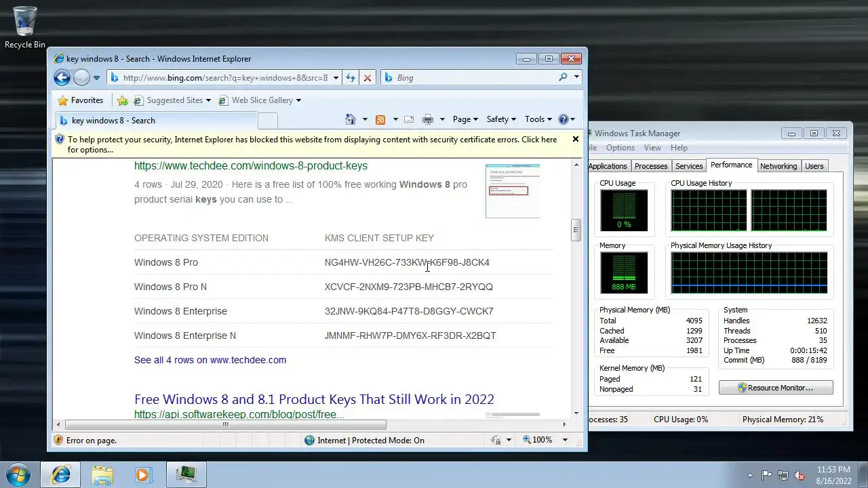Click Resource Monitor button
Screen dimensions: 868x488
[776, 388]
